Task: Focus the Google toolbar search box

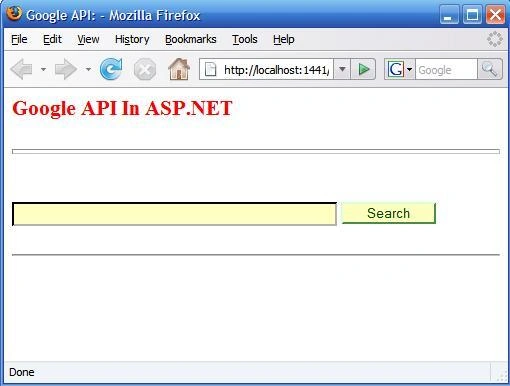Action: [446, 70]
